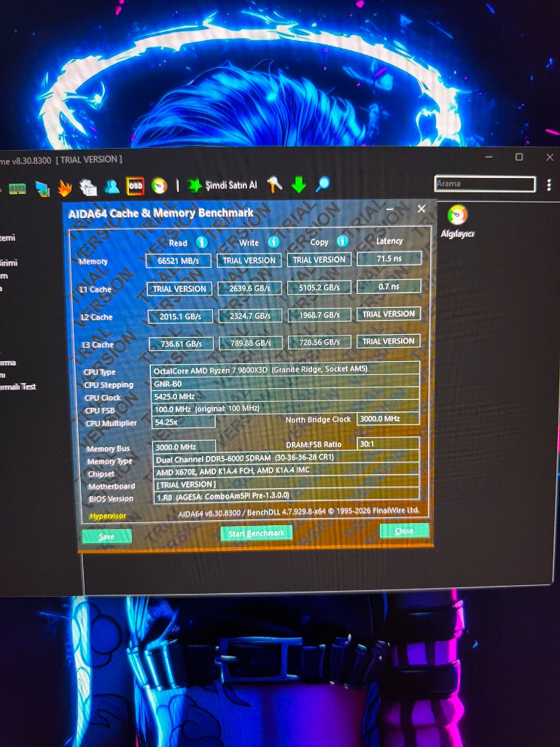Click the GPU card toolbar icon

point(42,189)
